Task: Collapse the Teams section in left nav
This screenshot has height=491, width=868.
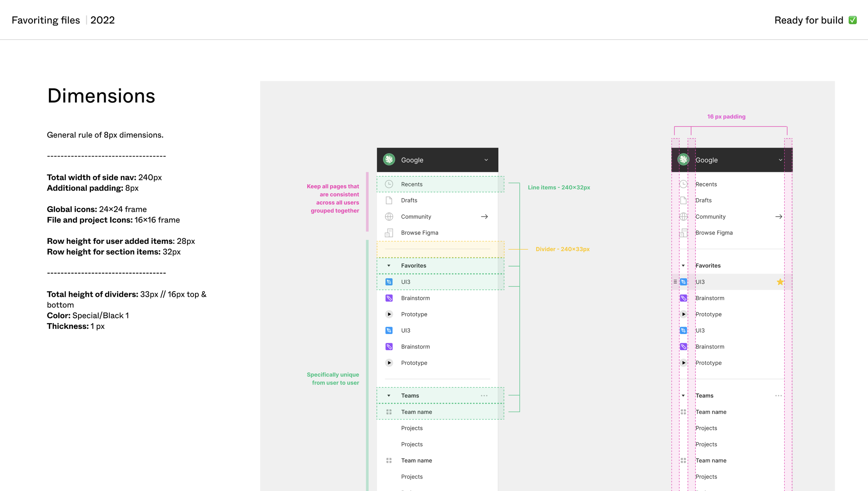Action: [389, 396]
